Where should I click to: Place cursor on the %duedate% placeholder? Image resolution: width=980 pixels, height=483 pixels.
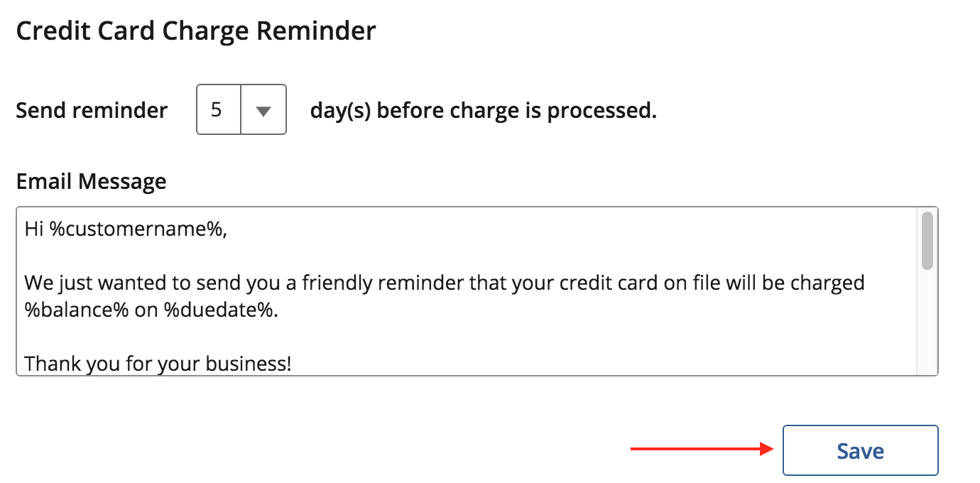pyautogui.click(x=222, y=310)
